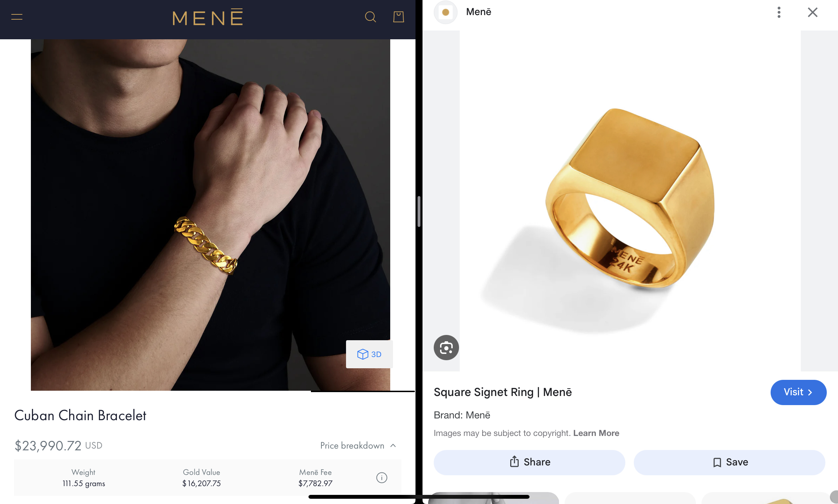Grab the split-view divider handle
The height and width of the screenshot is (504, 838).
(x=419, y=211)
